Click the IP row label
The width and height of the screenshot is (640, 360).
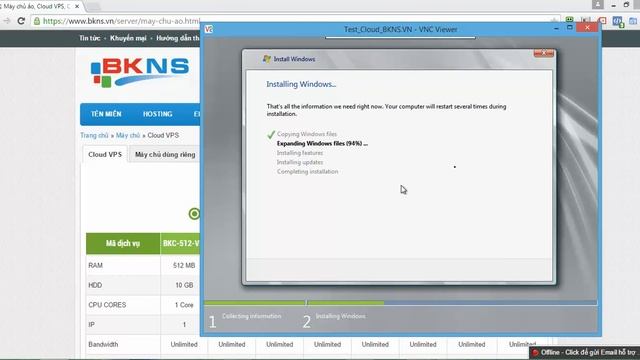(x=91, y=324)
